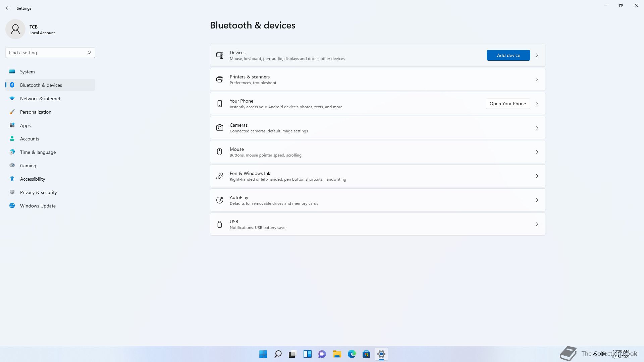644x362 pixels.
Task: Select Windows Update in the sidebar
Action: coord(50,206)
